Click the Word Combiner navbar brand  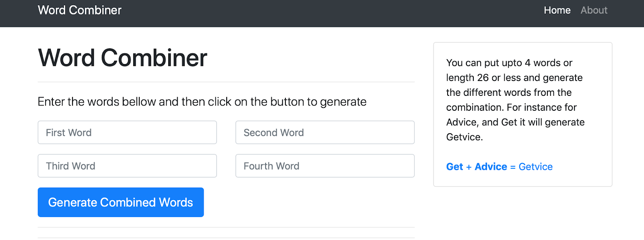pos(80,10)
